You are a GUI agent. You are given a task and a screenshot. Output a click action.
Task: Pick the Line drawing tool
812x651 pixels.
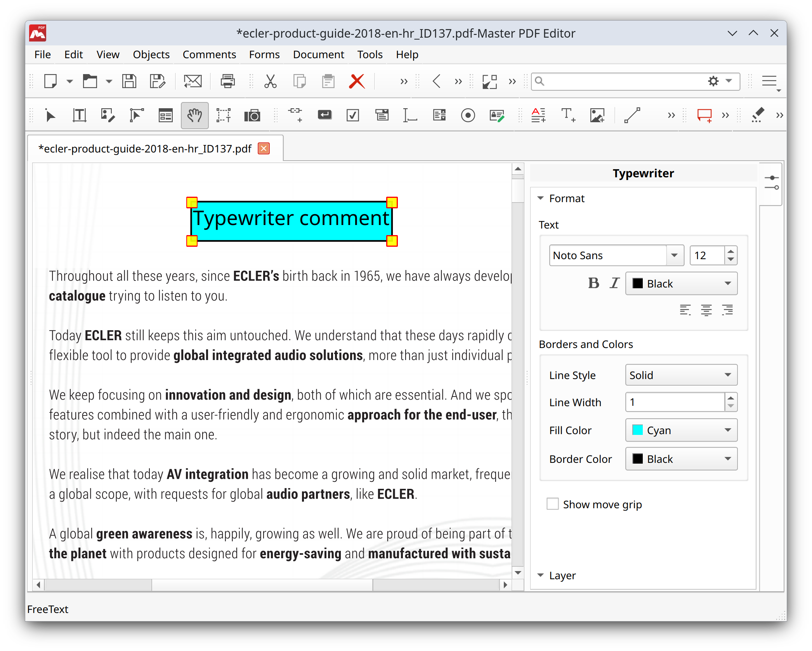(x=632, y=115)
